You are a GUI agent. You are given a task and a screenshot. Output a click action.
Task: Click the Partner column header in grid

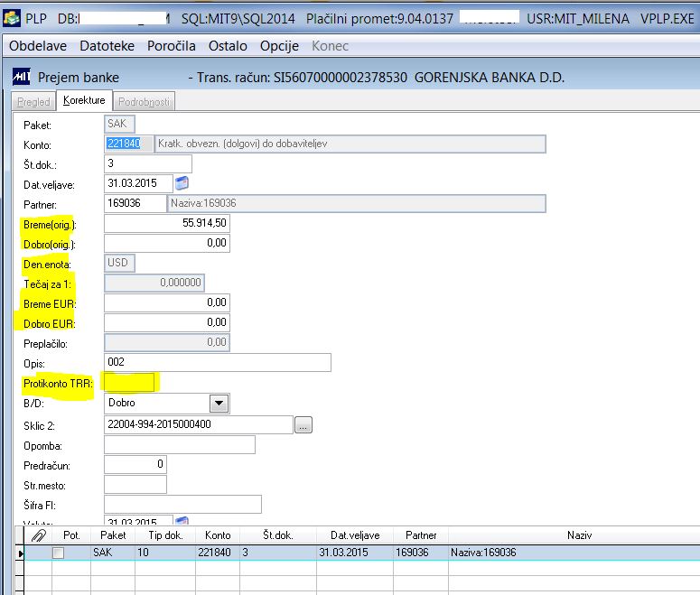point(421,535)
